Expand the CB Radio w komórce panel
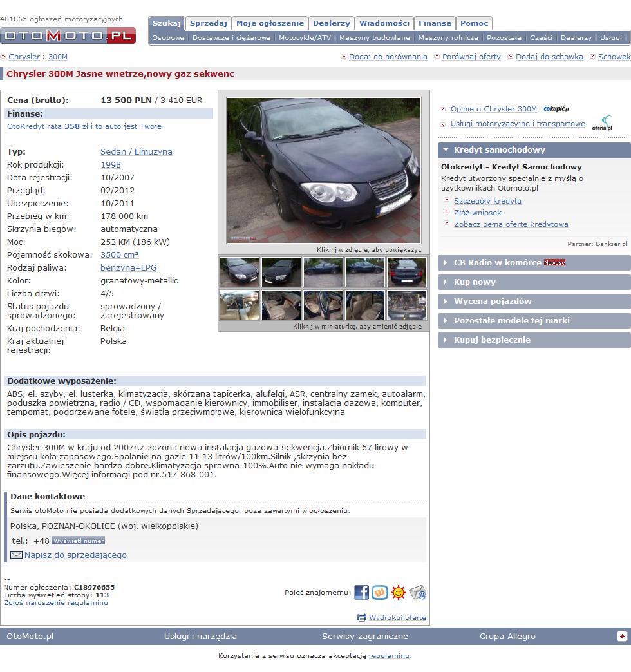 (x=534, y=263)
